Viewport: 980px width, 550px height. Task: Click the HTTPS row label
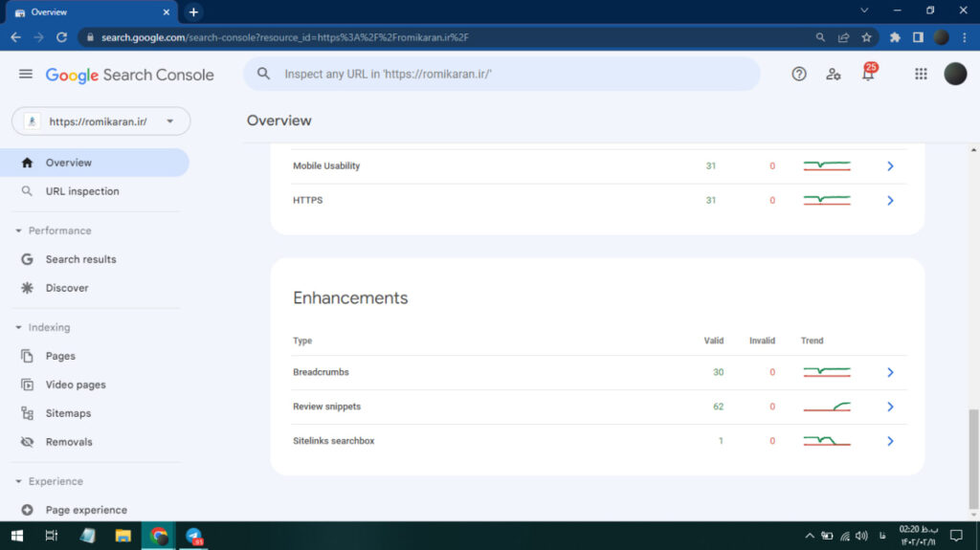coord(307,201)
